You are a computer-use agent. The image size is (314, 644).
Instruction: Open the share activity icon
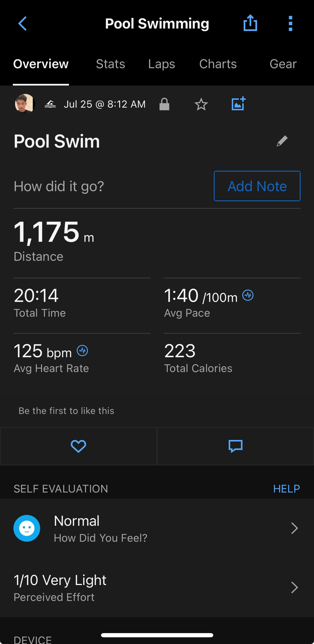[250, 23]
